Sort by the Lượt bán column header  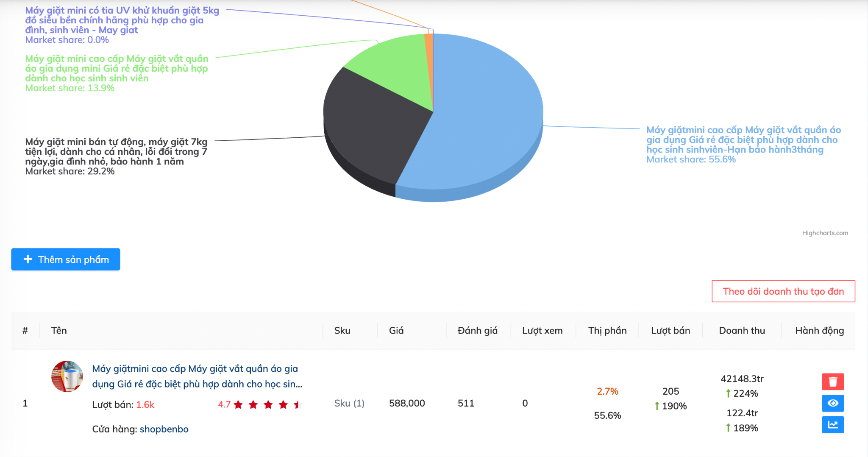670,331
